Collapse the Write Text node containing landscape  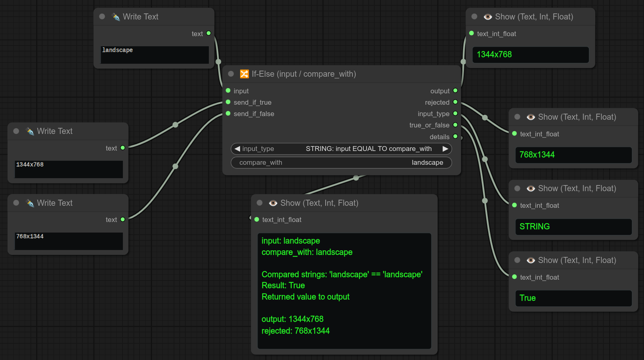[102, 17]
